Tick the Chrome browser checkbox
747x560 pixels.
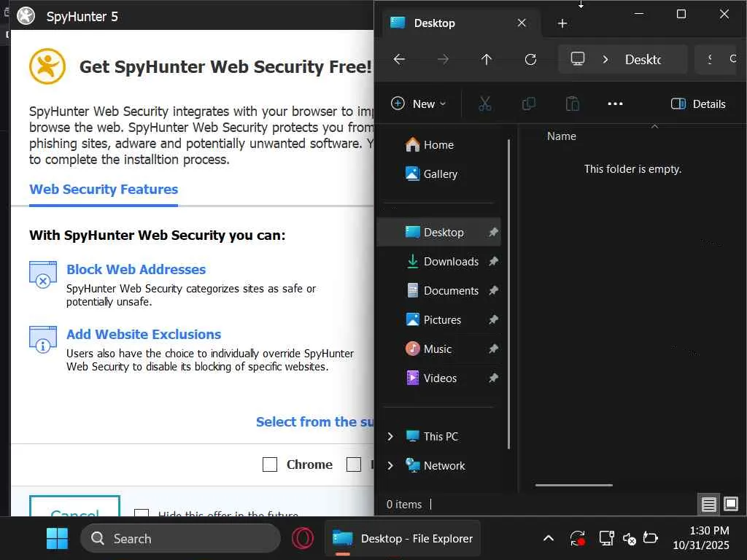click(x=270, y=464)
